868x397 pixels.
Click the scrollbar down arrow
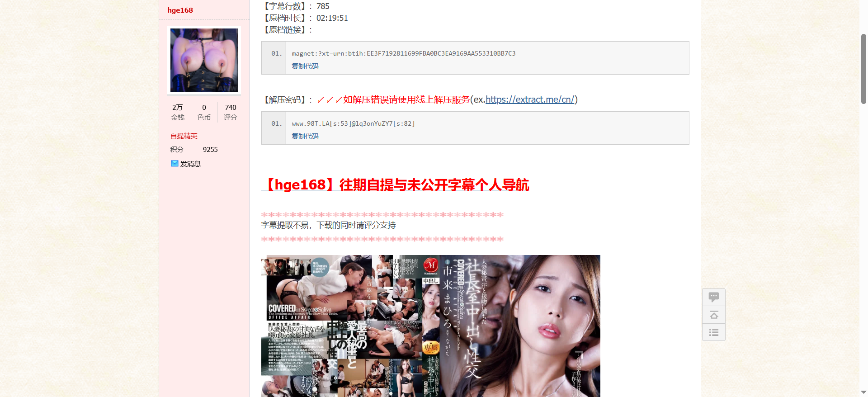tap(863, 392)
